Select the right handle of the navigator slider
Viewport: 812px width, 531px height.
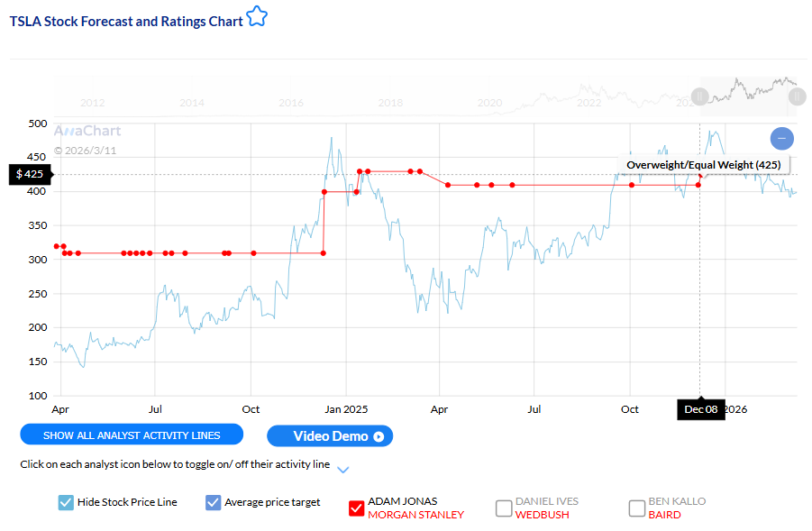797,96
